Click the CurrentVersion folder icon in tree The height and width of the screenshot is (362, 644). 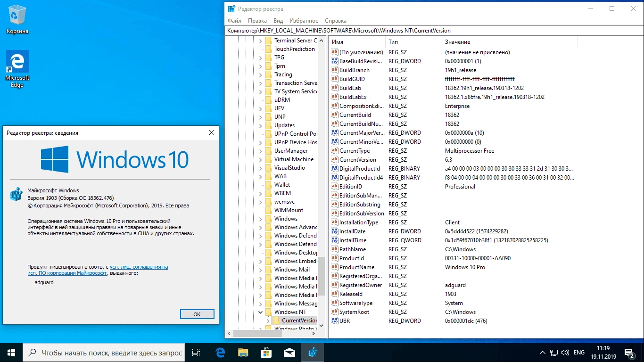pyautogui.click(x=276, y=320)
